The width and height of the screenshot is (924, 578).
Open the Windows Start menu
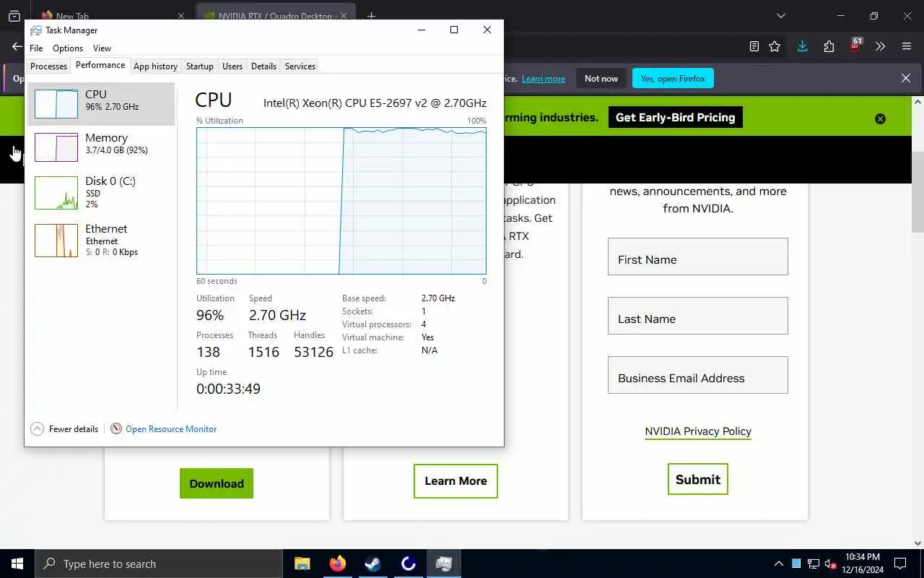click(x=17, y=564)
